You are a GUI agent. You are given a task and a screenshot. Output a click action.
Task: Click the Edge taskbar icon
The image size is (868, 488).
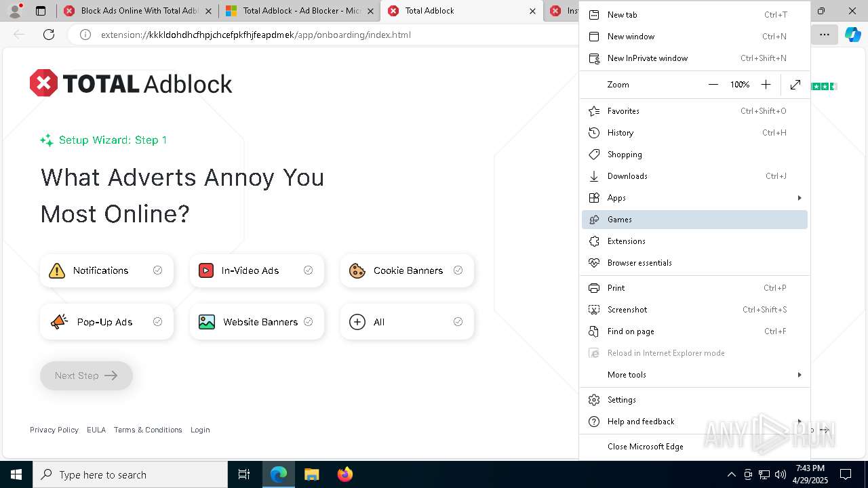(279, 474)
